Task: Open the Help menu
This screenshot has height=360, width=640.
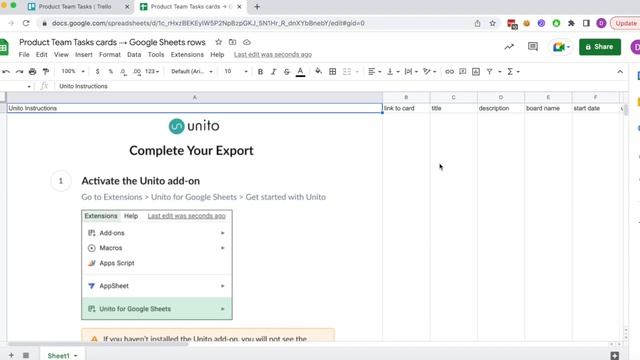Action: pos(217,54)
